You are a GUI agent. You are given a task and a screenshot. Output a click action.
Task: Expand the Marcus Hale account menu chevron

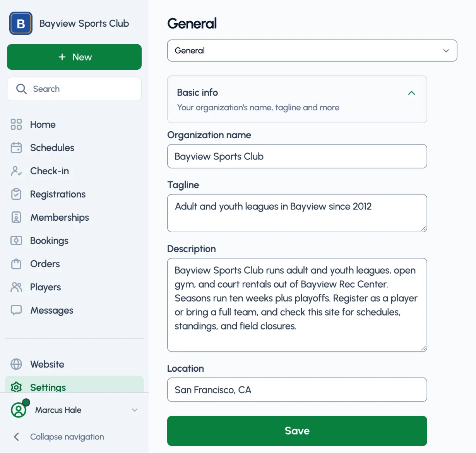[135, 410]
